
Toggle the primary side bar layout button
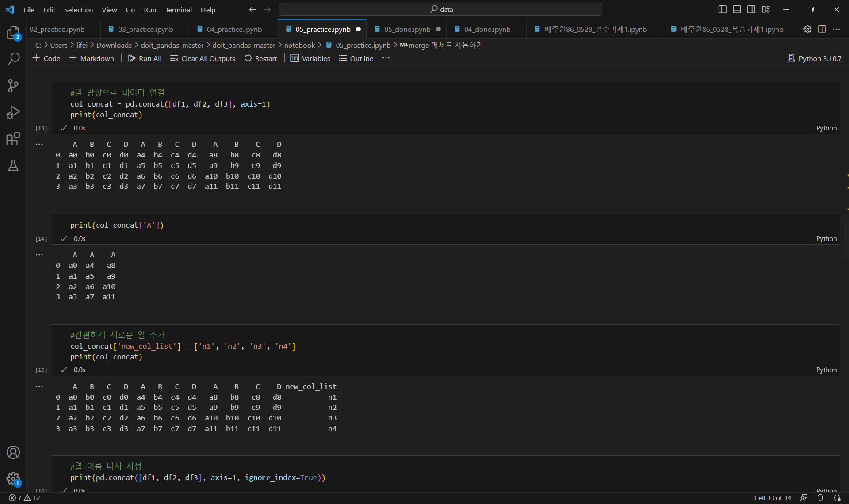tap(722, 9)
